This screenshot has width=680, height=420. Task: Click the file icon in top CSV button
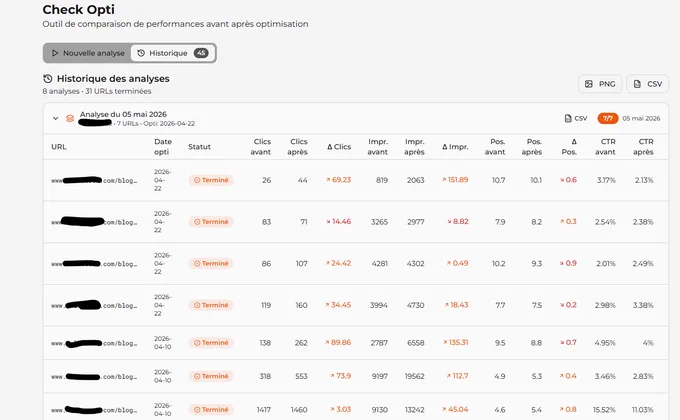(637, 84)
